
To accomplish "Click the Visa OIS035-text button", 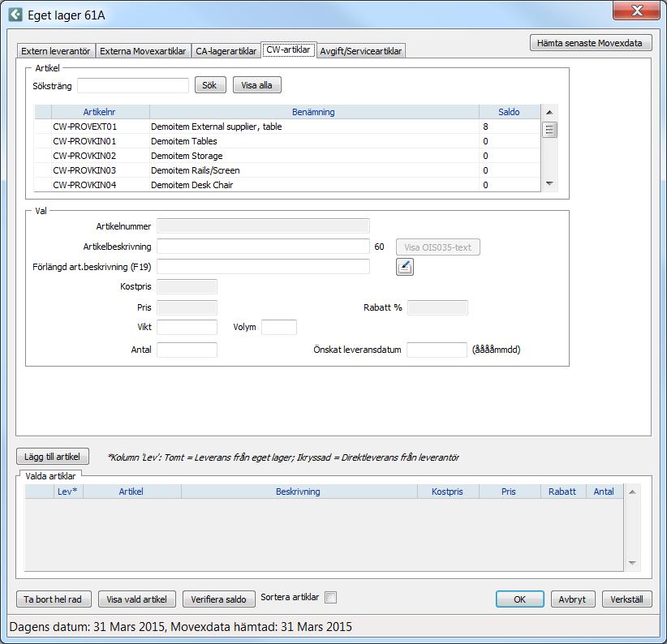I will pos(437,247).
